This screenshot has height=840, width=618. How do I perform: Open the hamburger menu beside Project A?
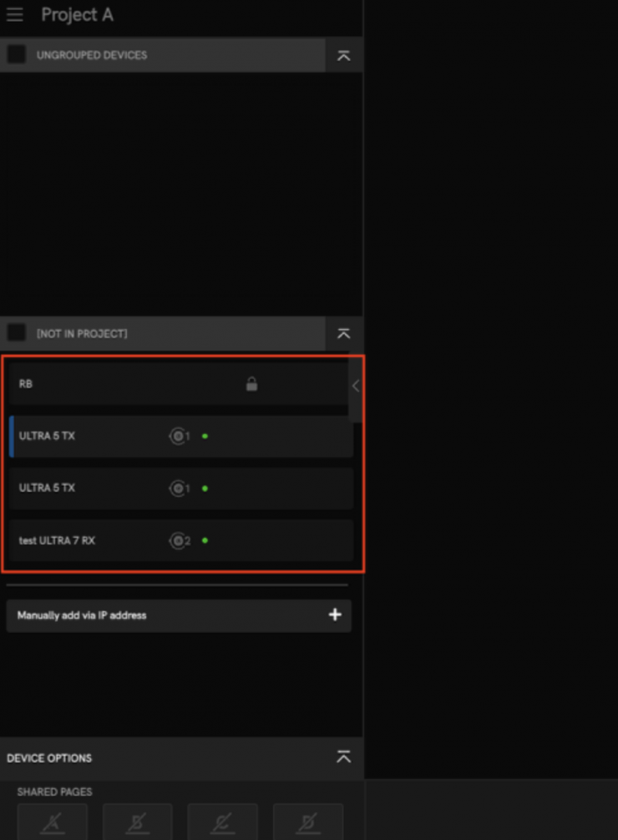[15, 16]
